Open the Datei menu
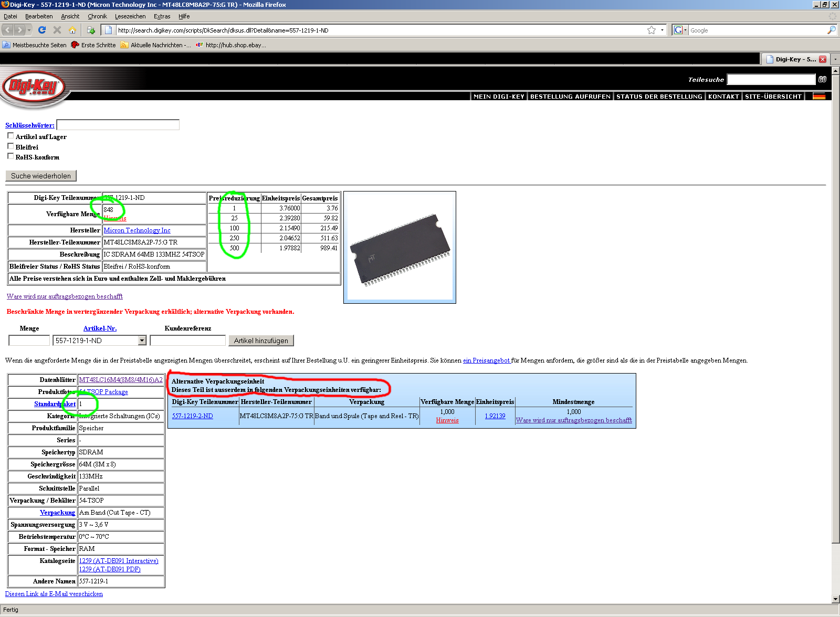Viewport: 840px width, 617px height. pyautogui.click(x=10, y=16)
